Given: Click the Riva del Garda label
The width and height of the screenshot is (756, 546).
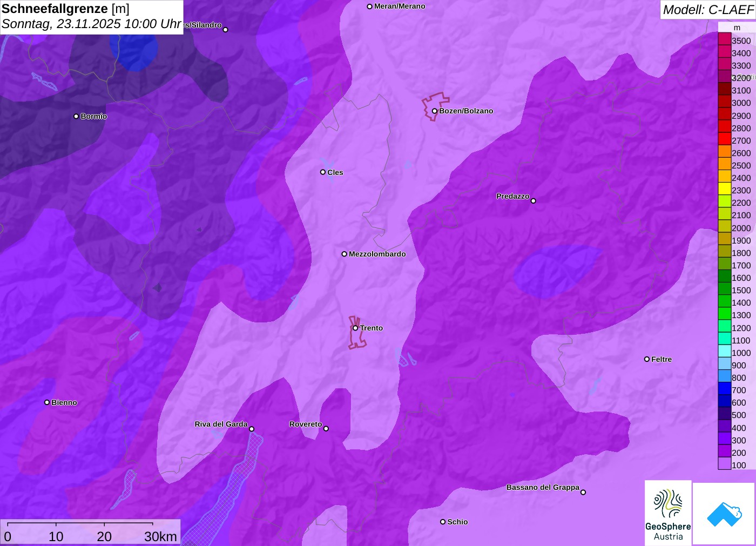Looking at the screenshot, I should [221, 424].
